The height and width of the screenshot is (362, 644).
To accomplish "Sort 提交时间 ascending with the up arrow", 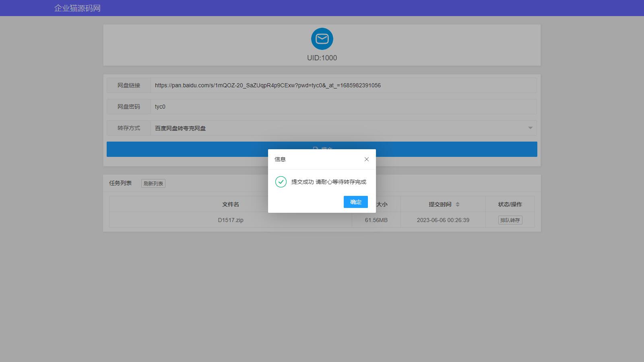I will [458, 203].
